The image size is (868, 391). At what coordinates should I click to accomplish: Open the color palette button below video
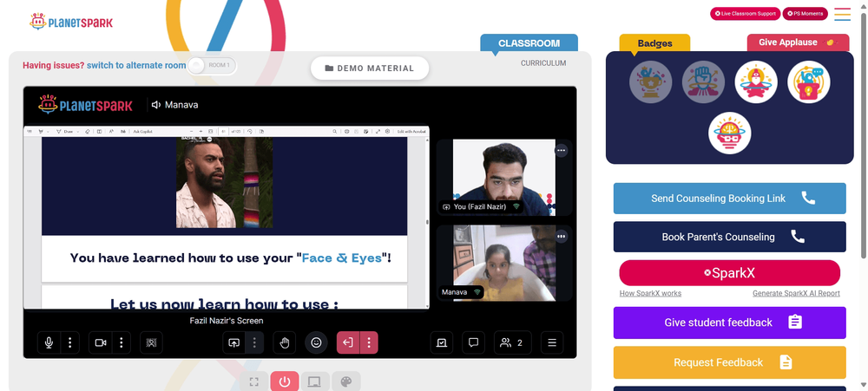pos(346,381)
